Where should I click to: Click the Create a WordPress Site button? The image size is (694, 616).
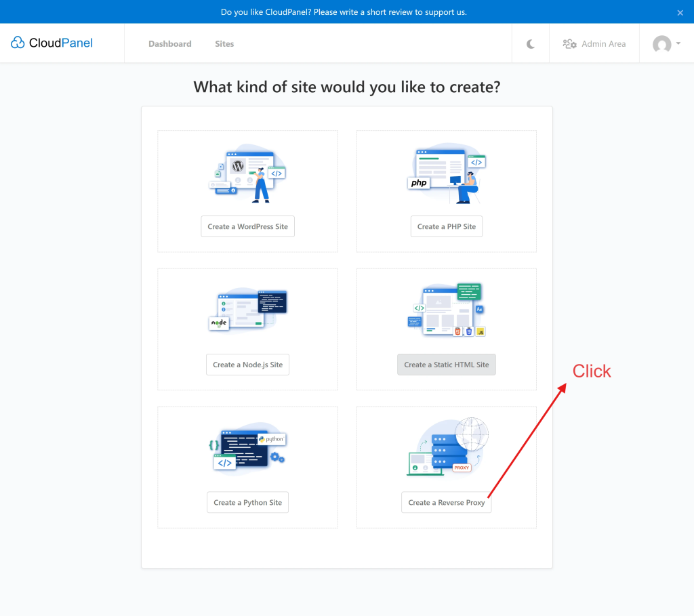247,226
